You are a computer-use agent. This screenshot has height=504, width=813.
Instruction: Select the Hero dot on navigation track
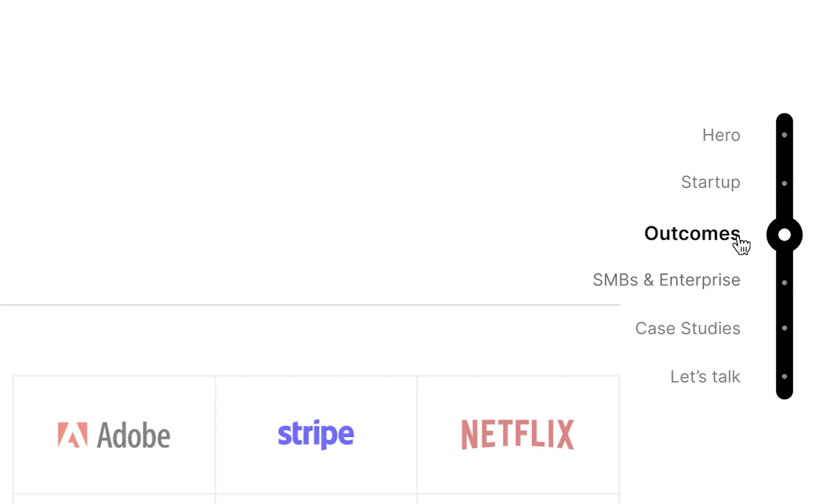[x=784, y=135]
